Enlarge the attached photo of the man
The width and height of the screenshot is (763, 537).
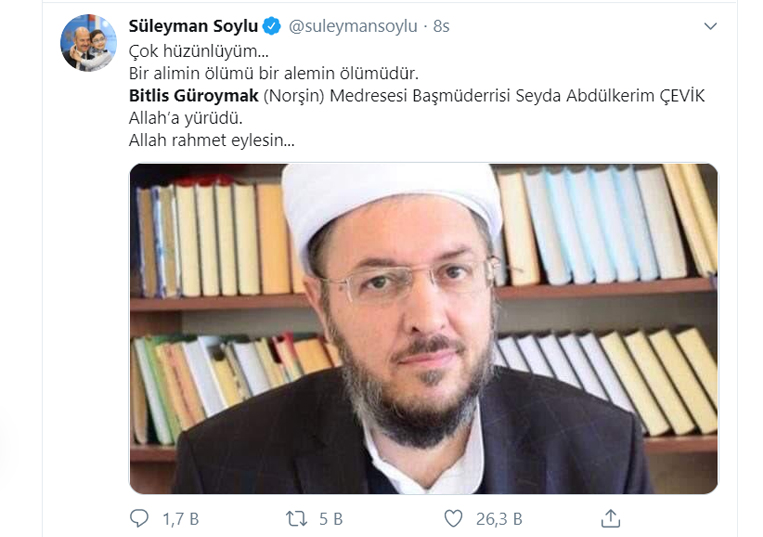pyautogui.click(x=423, y=328)
